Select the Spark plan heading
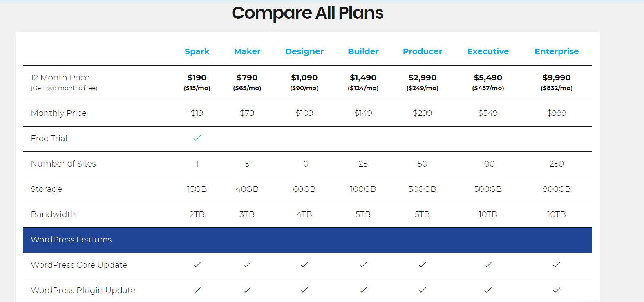Screen dimensions: 644x302 pos(197,51)
